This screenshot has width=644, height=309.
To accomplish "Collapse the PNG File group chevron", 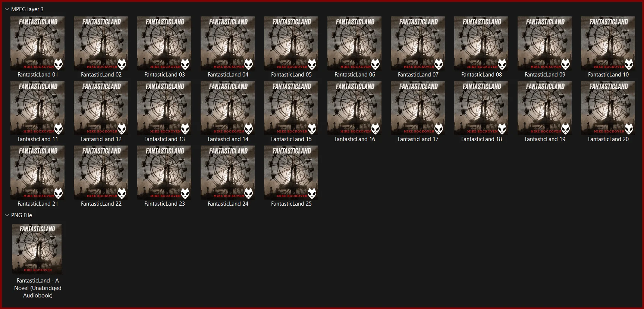I will pos(7,215).
